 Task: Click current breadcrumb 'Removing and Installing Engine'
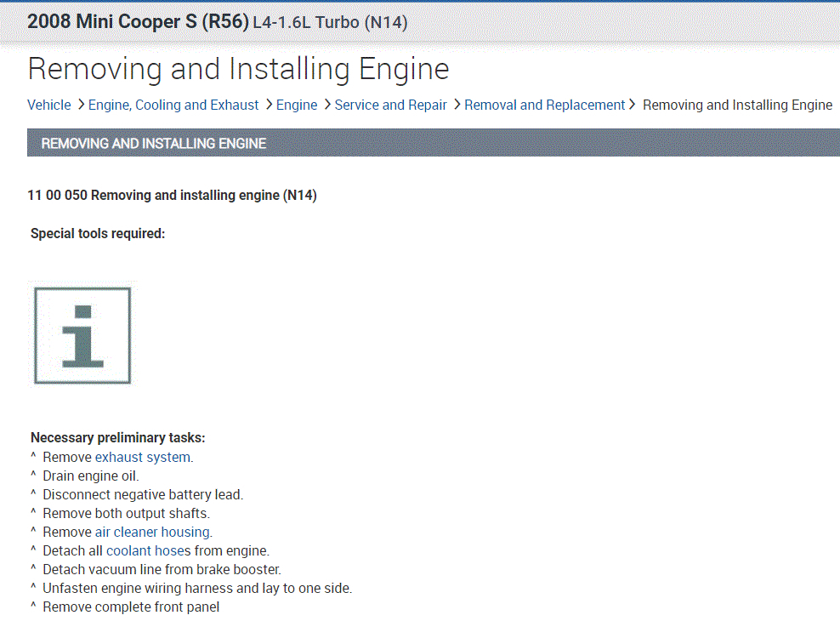(737, 105)
